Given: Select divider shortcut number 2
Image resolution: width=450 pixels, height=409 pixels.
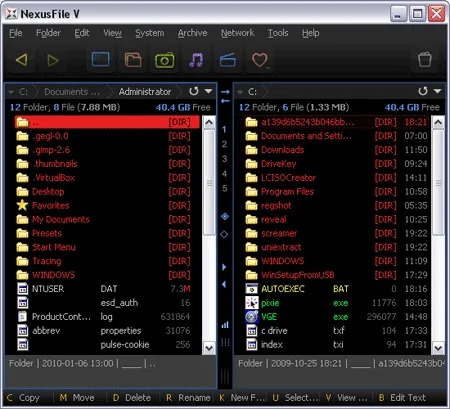Looking at the screenshot, I should coord(224,144).
